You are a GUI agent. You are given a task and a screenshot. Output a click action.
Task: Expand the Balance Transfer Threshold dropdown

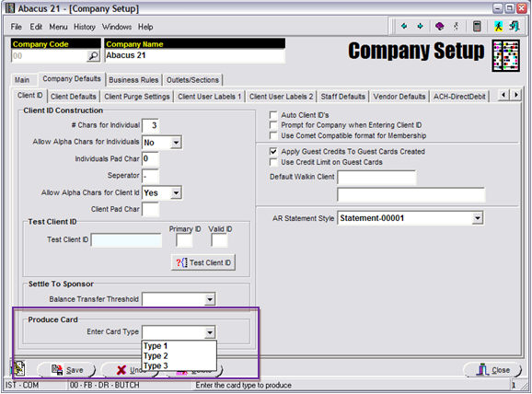tap(210, 299)
